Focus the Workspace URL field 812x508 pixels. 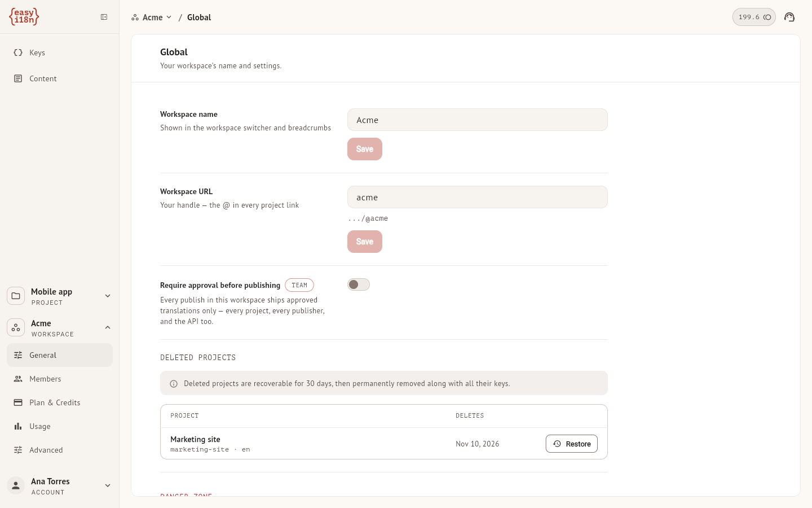point(478,197)
